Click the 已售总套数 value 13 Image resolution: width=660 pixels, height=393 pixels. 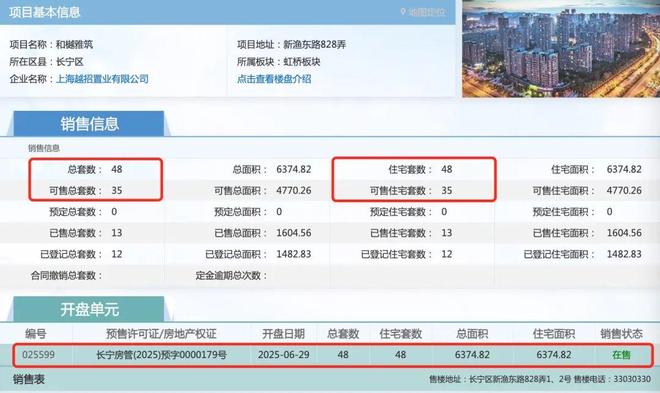pyautogui.click(x=117, y=233)
